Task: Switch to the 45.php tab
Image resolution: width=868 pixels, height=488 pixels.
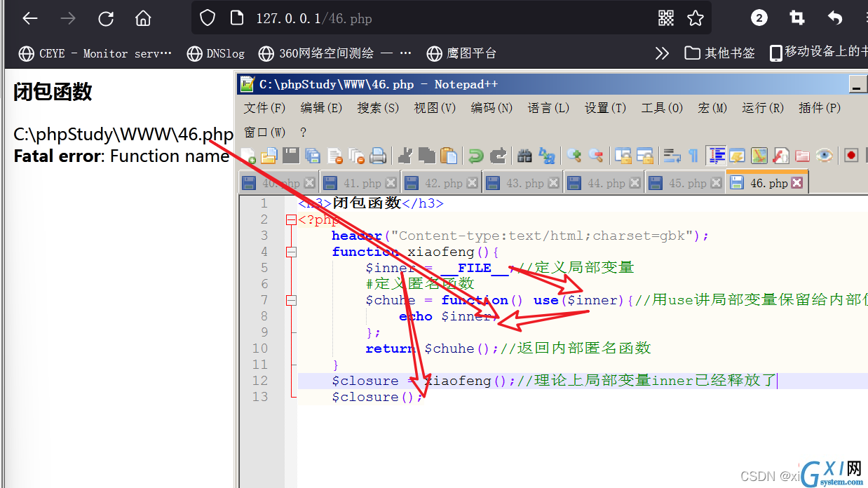Action: pos(684,183)
